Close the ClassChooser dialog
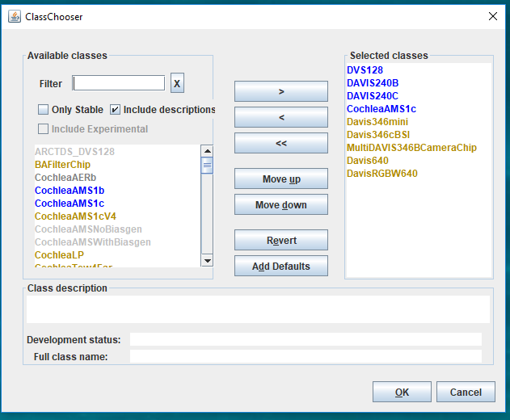Viewport: 510px width, 420px height. tap(493, 16)
